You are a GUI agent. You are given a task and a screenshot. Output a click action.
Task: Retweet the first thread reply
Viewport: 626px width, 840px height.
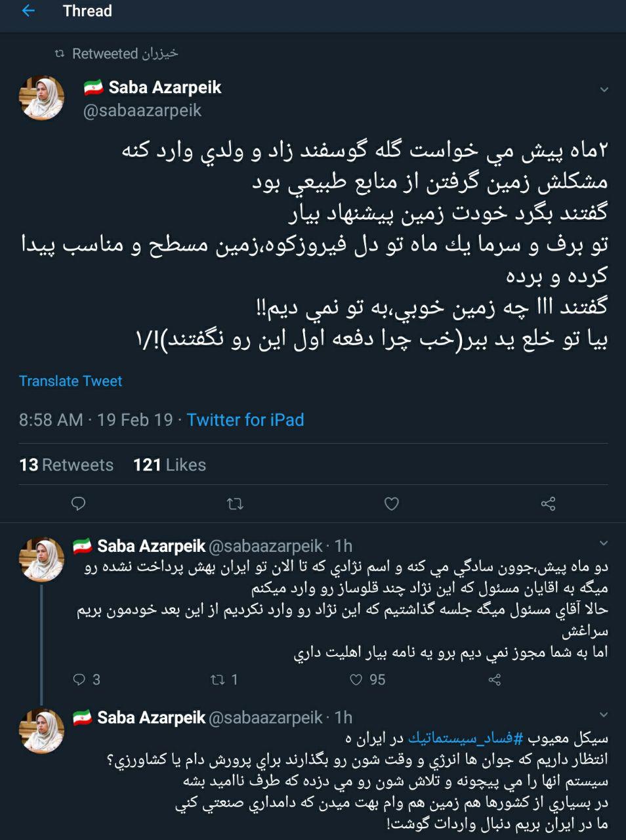click(x=218, y=679)
